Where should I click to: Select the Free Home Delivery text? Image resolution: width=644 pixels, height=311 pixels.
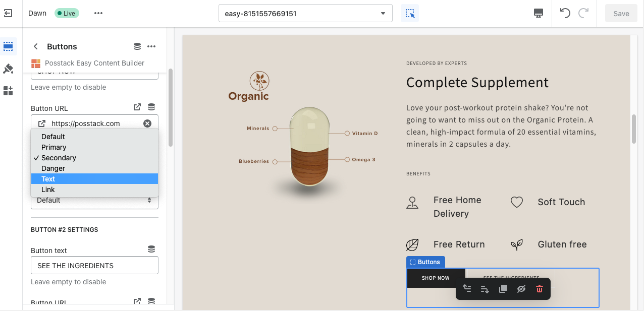(x=457, y=207)
